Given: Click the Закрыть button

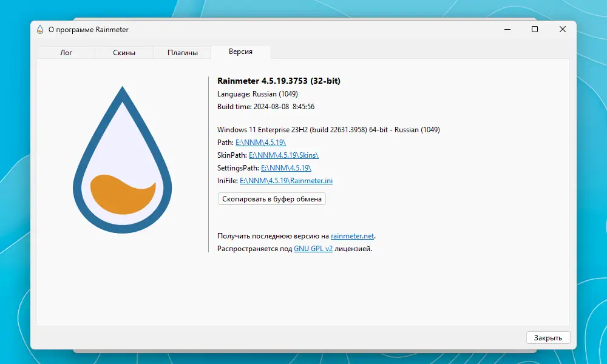Looking at the screenshot, I should [x=548, y=338].
